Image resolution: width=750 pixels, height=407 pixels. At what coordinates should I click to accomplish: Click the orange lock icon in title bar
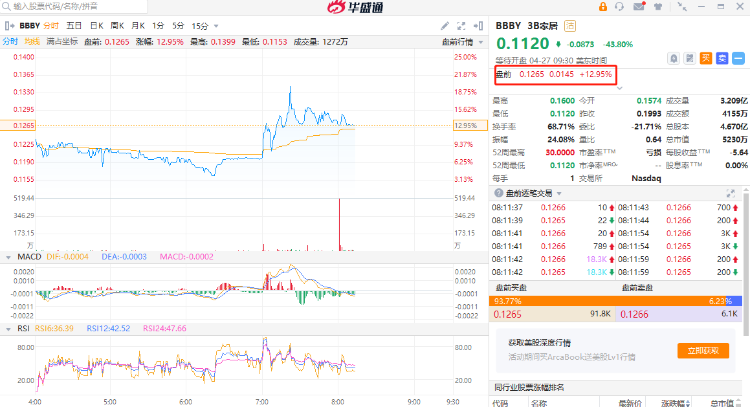coord(603,7)
